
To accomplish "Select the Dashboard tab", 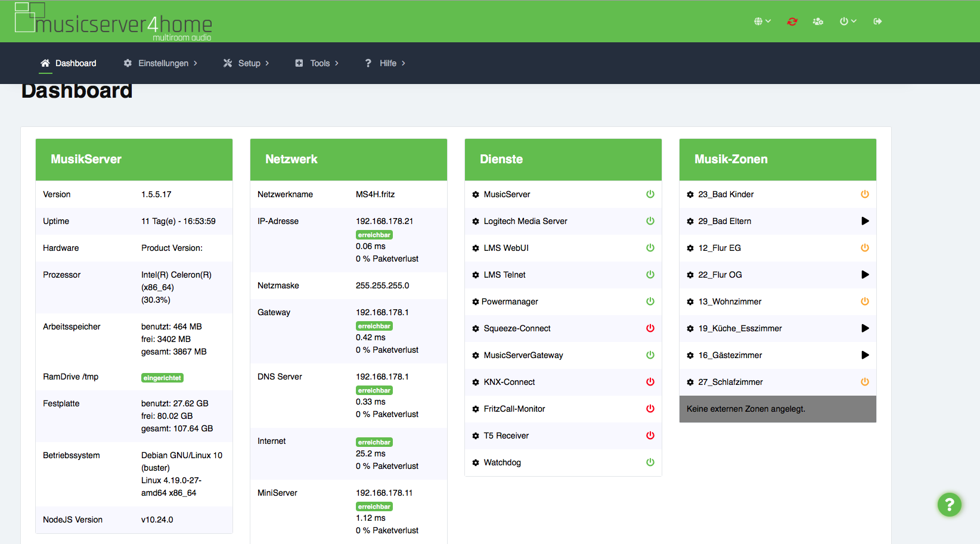I will [69, 63].
